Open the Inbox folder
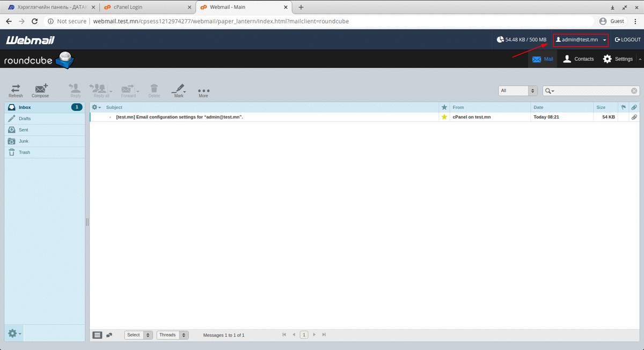Viewport: 644px width, 350px height. (45, 107)
